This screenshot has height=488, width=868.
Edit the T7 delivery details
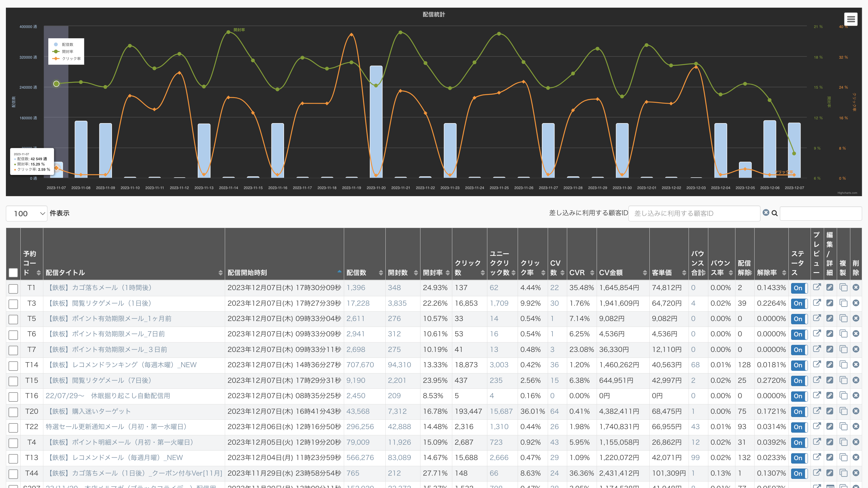(830, 349)
